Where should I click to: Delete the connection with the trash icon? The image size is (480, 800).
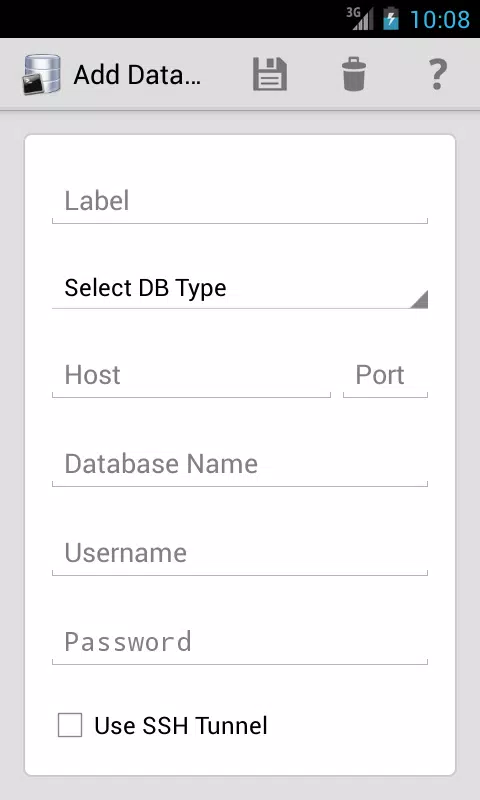pyautogui.click(x=354, y=74)
